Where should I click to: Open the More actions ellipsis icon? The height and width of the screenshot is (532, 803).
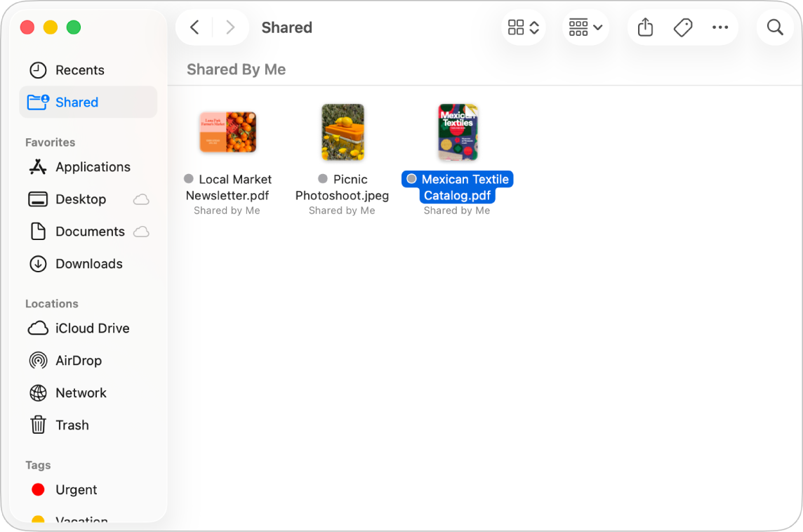click(x=721, y=27)
